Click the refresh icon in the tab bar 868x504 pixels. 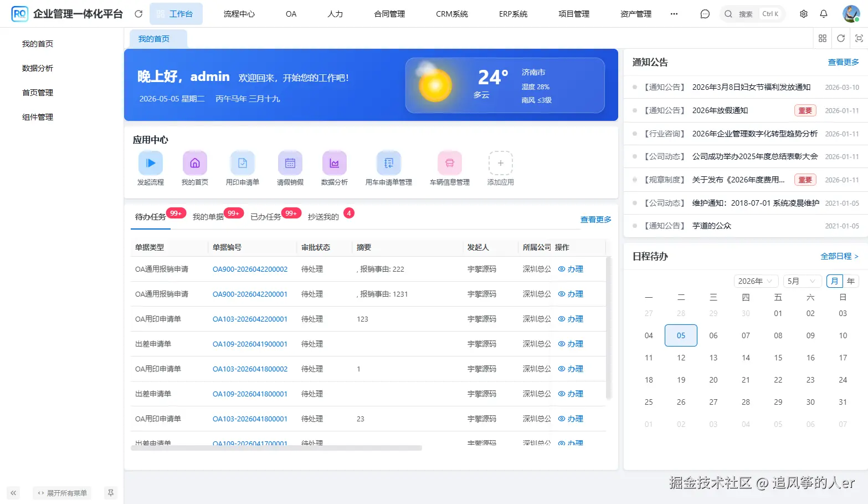pyautogui.click(x=841, y=38)
